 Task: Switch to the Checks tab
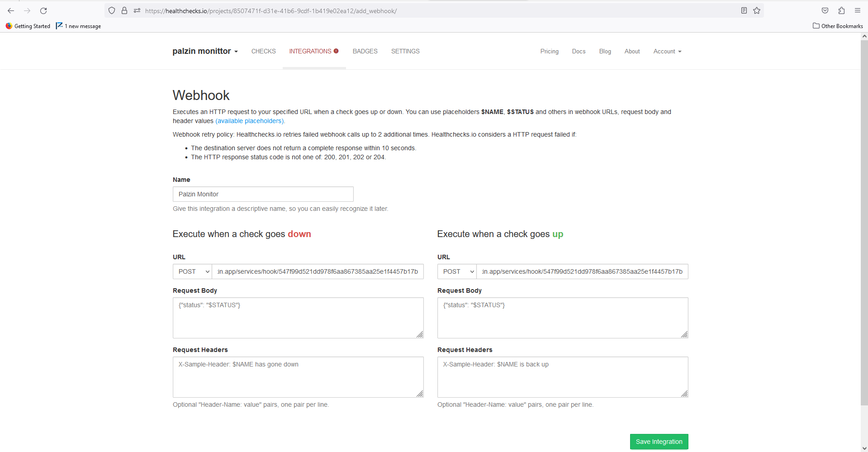click(264, 51)
